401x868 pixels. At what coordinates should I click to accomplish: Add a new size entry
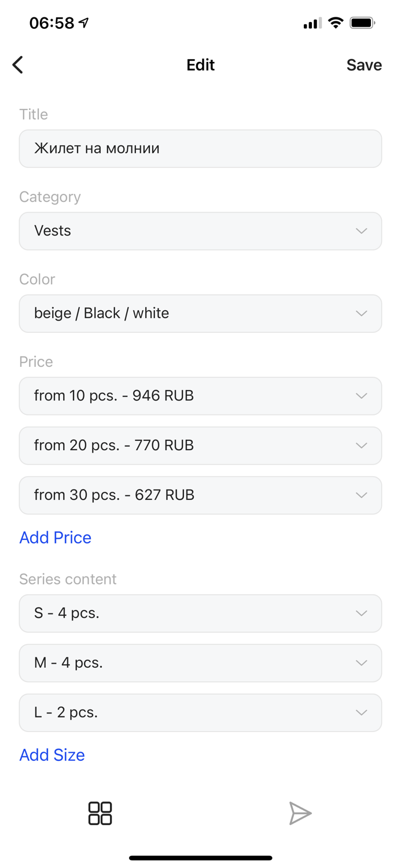pos(52,755)
